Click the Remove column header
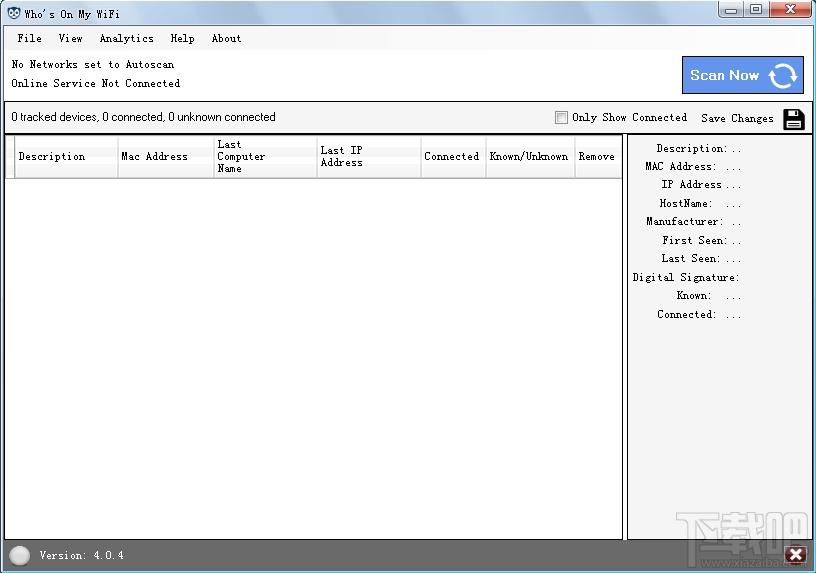Image resolution: width=816 pixels, height=573 pixels. click(596, 157)
